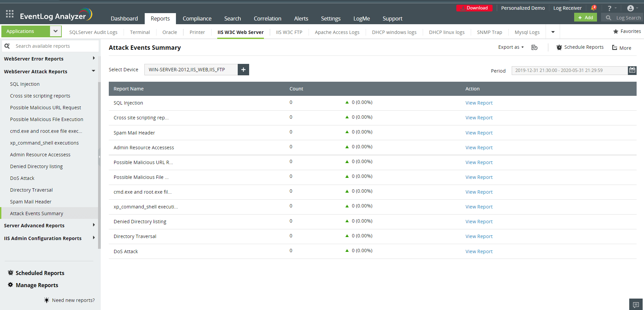View Report for DoS Attack
This screenshot has width=644, height=310.
pos(479,251)
